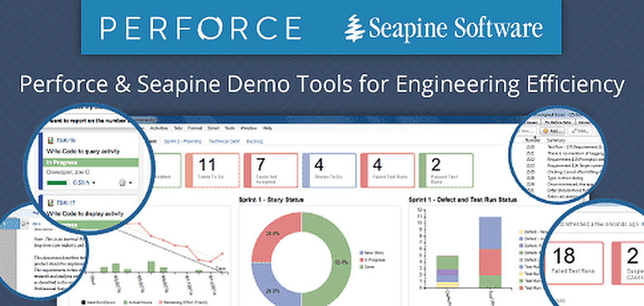This screenshot has height=306, width=644.
Task: Open the Help menu
Action: [267, 128]
